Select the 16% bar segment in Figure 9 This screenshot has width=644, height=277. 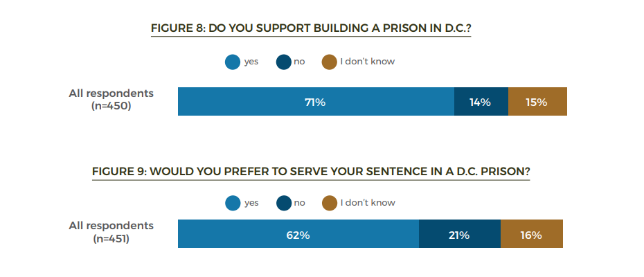531,235
